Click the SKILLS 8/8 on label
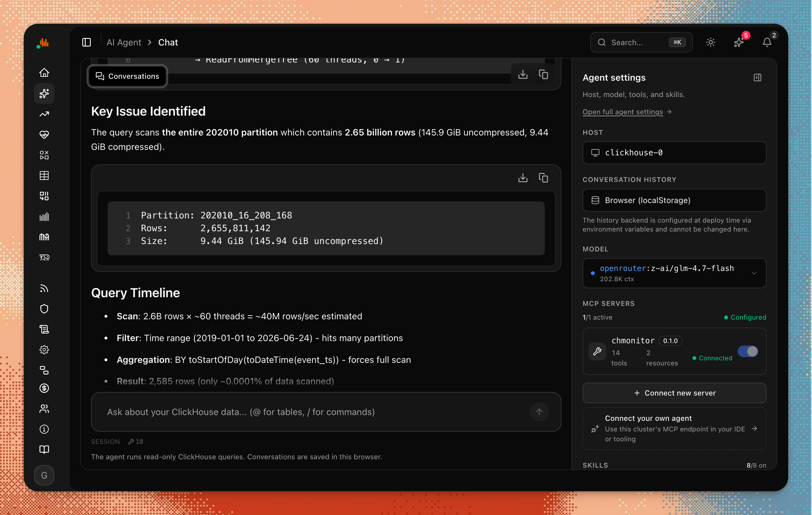812x515 pixels. 675,465
